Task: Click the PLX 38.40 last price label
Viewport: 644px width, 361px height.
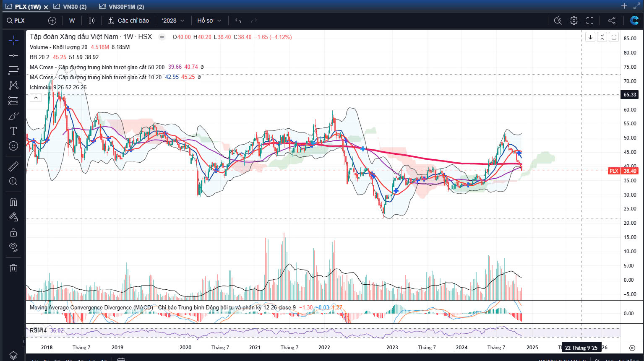Action: coord(623,171)
